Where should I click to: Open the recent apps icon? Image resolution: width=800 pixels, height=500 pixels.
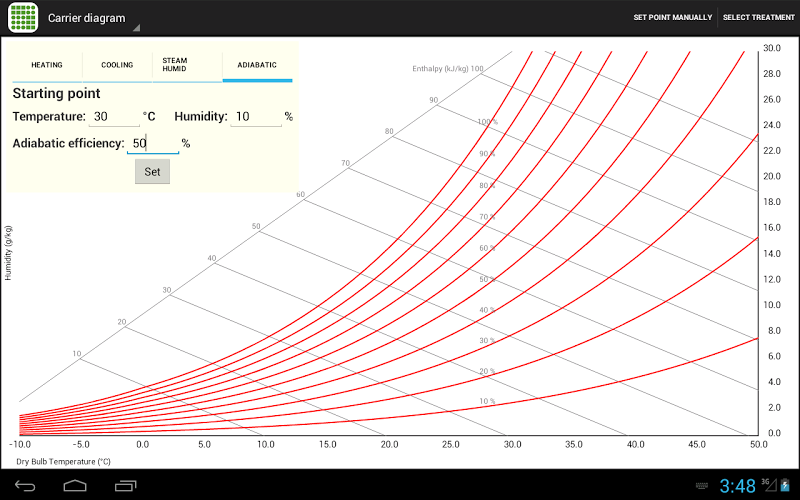point(125,485)
